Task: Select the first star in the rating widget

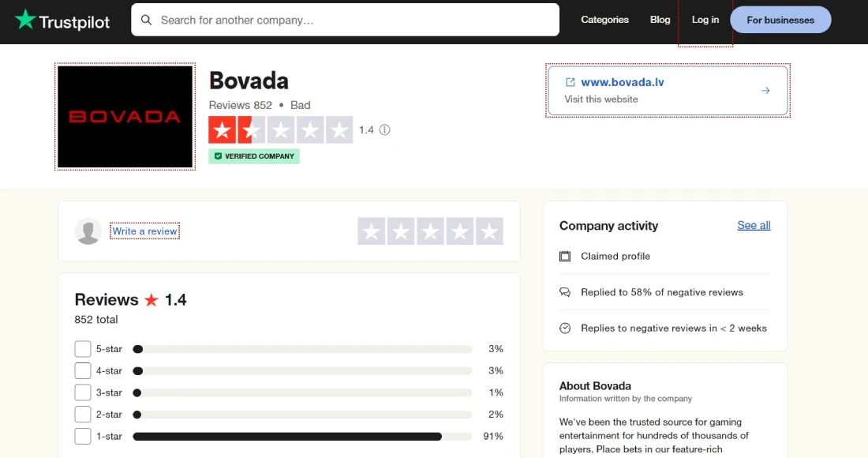Action: point(372,231)
